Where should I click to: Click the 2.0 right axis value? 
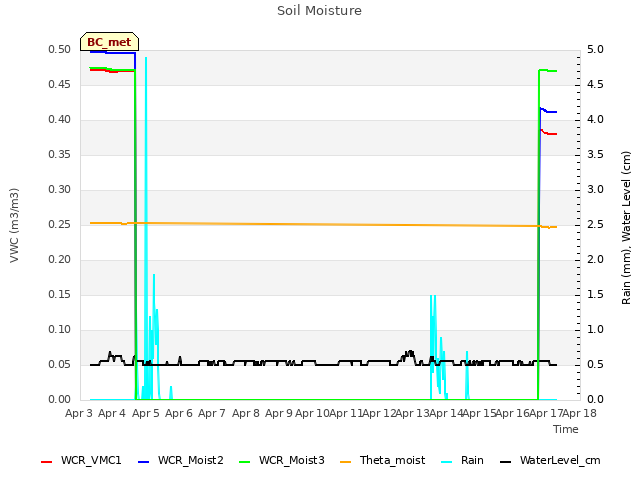point(595,260)
